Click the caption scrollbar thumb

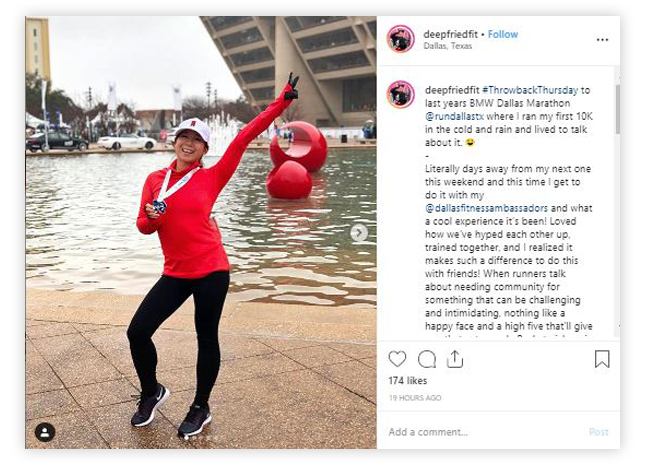617,109
